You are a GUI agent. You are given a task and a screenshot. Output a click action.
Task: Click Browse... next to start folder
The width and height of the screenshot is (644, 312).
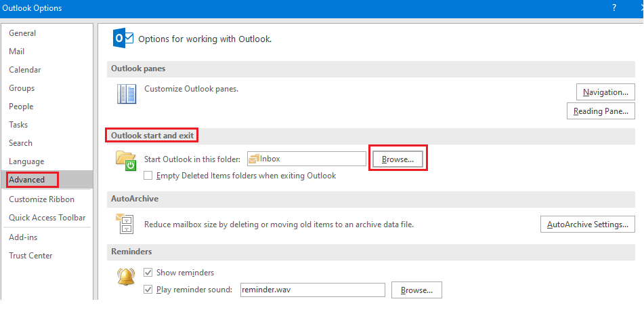pyautogui.click(x=398, y=159)
